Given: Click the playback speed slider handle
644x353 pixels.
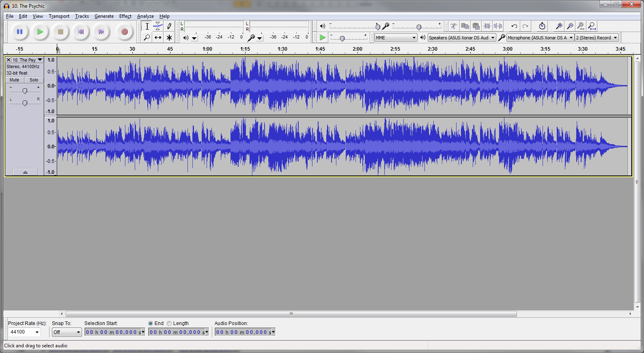Looking at the screenshot, I should click(342, 39).
